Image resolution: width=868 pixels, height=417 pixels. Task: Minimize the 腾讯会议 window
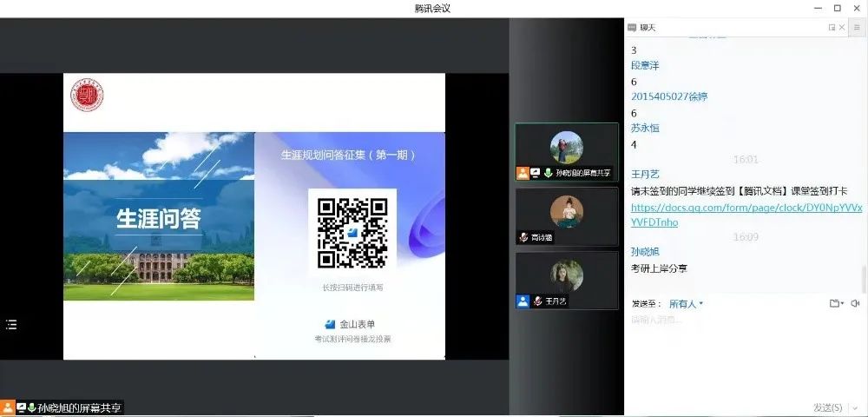819,9
